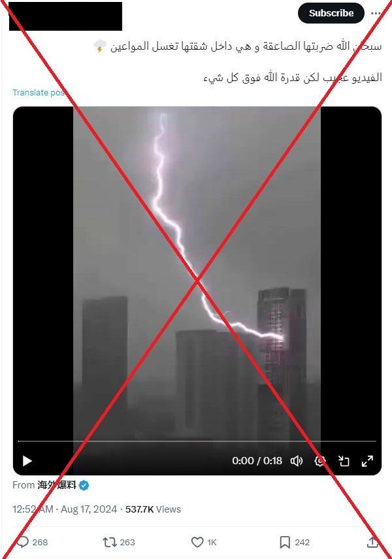Play the lightning video
392x559 pixels.
click(x=27, y=461)
